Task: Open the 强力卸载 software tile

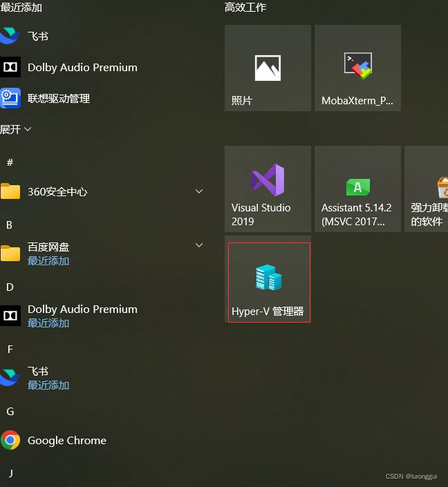Action: (x=427, y=189)
